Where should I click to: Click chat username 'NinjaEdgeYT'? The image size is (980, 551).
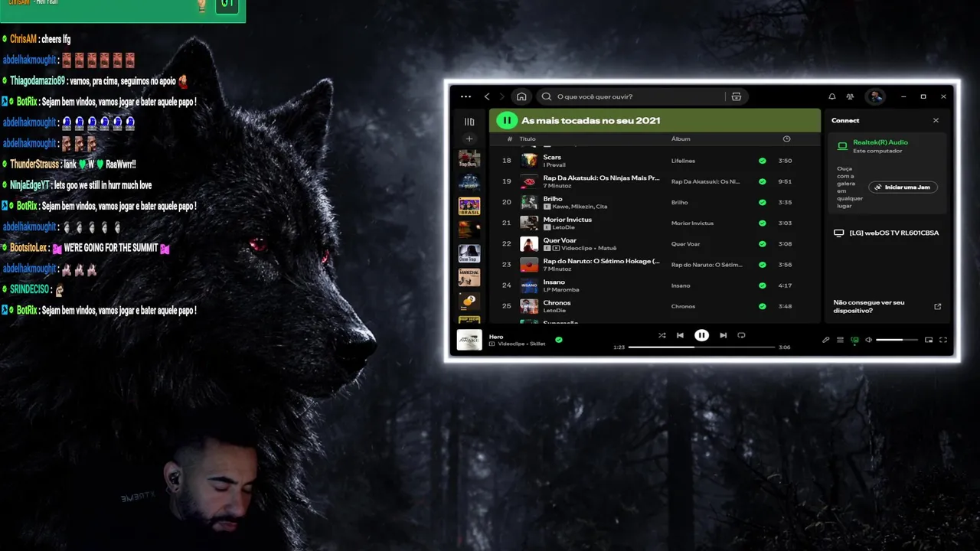click(x=30, y=185)
